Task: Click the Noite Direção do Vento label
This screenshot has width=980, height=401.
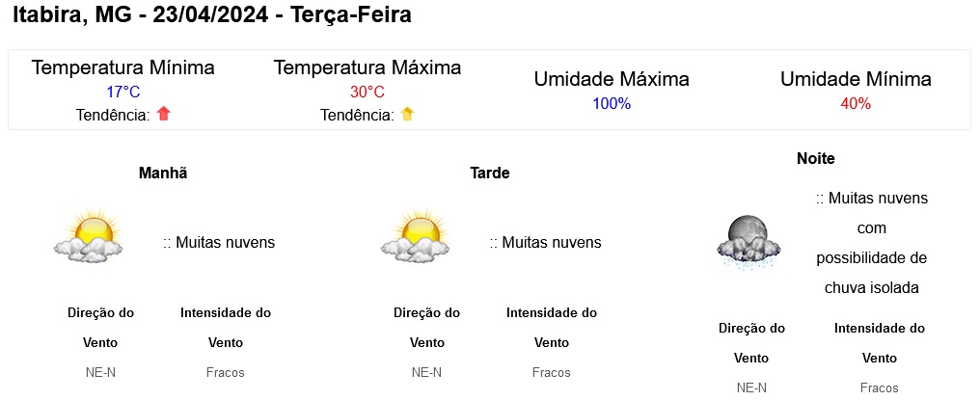Action: pos(751,343)
